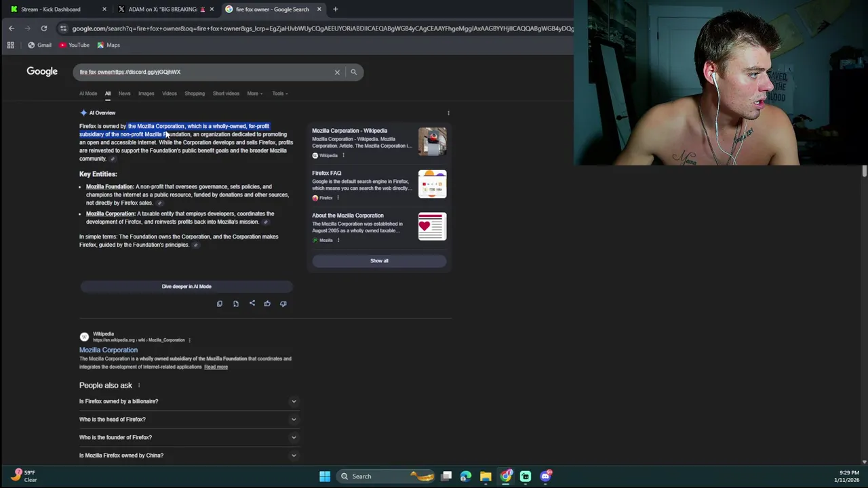This screenshot has height=488, width=868.
Task: Click Chrome icon in the taskbar
Action: tap(506, 476)
